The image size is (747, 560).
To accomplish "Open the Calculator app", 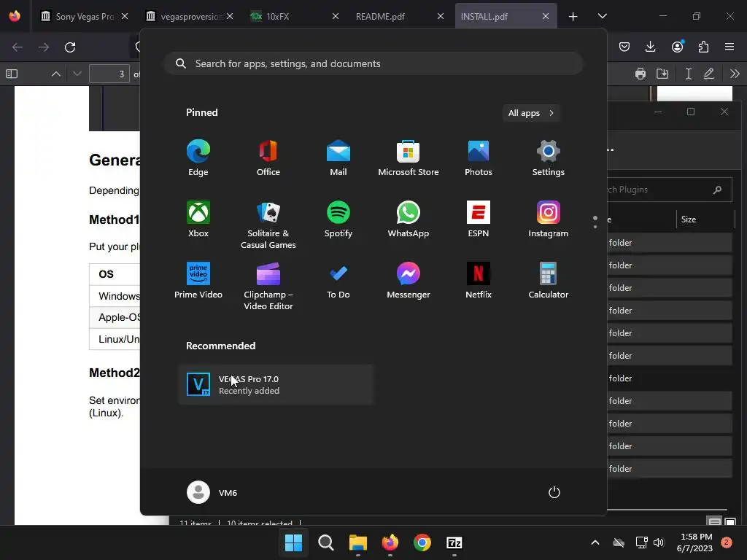I will 549,281.
